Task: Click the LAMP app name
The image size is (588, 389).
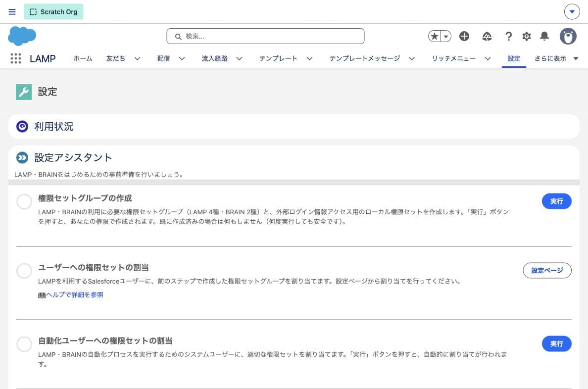Action: click(x=43, y=59)
